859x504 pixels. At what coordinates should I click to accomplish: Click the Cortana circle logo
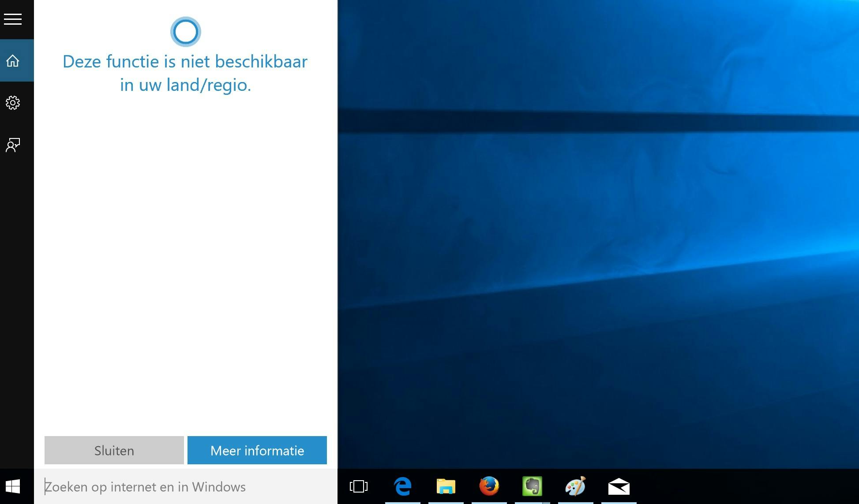point(185,31)
